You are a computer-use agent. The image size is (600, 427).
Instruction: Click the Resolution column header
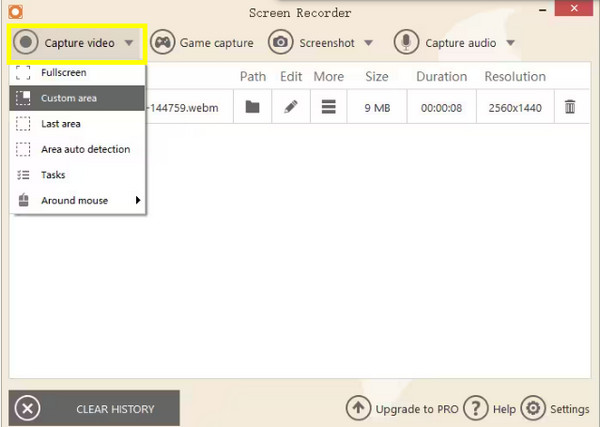click(x=515, y=77)
